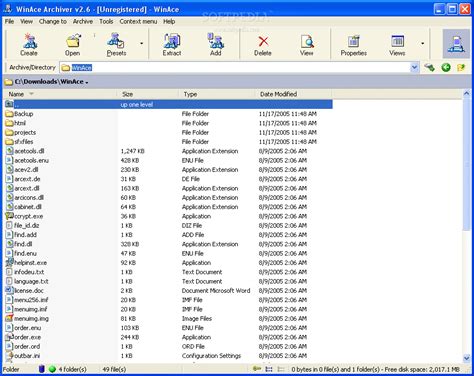Open the File menu
This screenshot has width=474, height=376.
click(9, 21)
